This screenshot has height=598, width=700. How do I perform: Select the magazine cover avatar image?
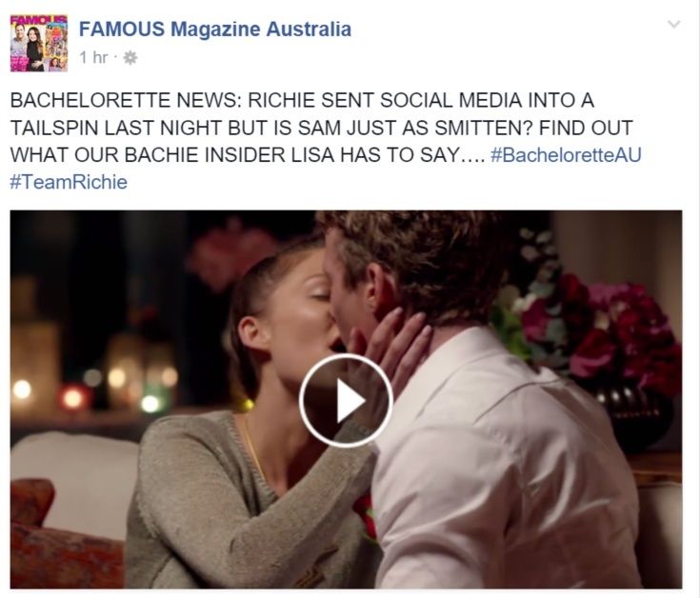coord(39,43)
